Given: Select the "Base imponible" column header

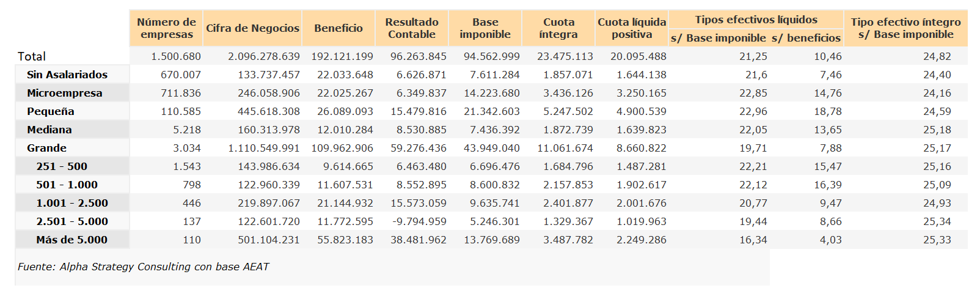Looking at the screenshot, I should tap(485, 28).
